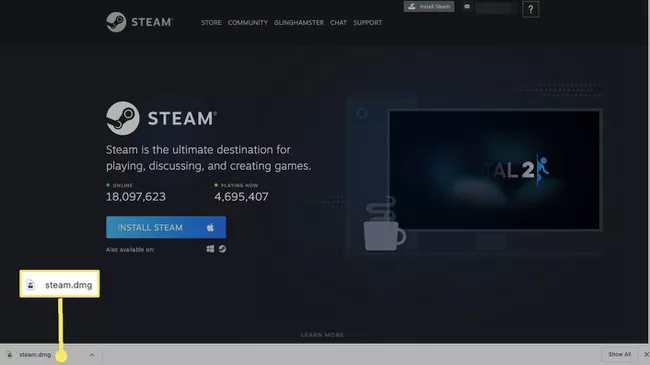Click the small Install Steam header button

pos(429,6)
